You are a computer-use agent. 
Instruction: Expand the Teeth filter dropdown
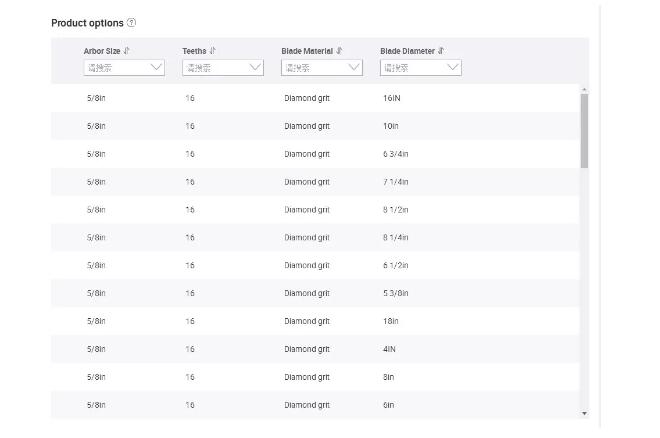point(222,67)
